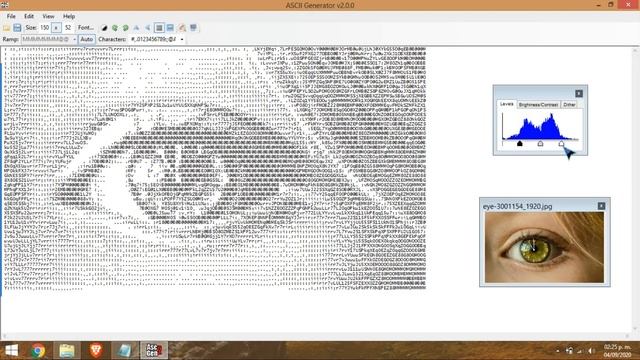Close the eye-3001154_1920.jpg preview panel
This screenshot has width=640, height=360.
click(601, 206)
